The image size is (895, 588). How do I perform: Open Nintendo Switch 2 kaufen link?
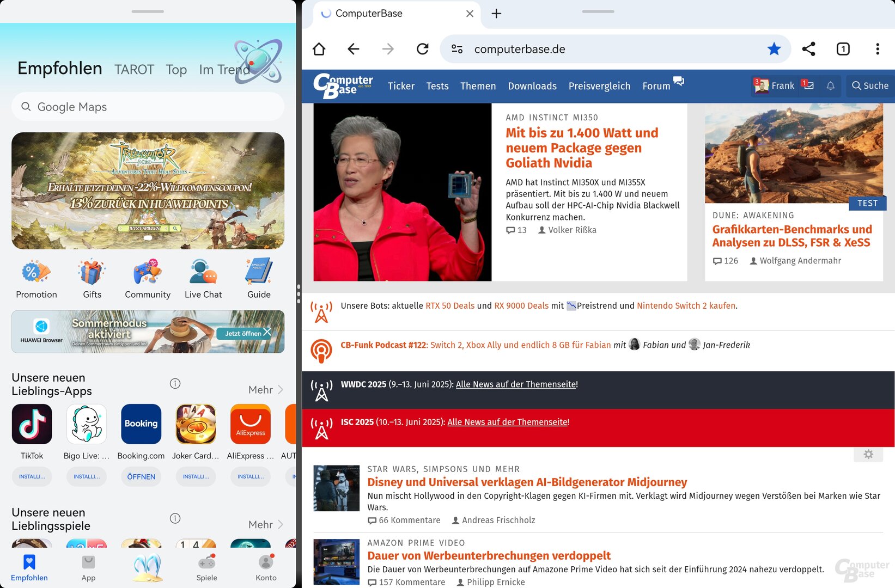(x=686, y=306)
